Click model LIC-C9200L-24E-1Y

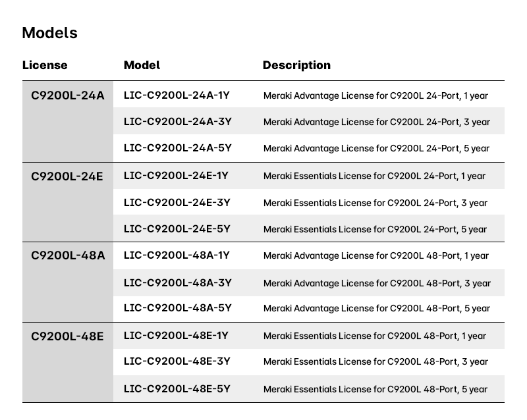pyautogui.click(x=176, y=175)
